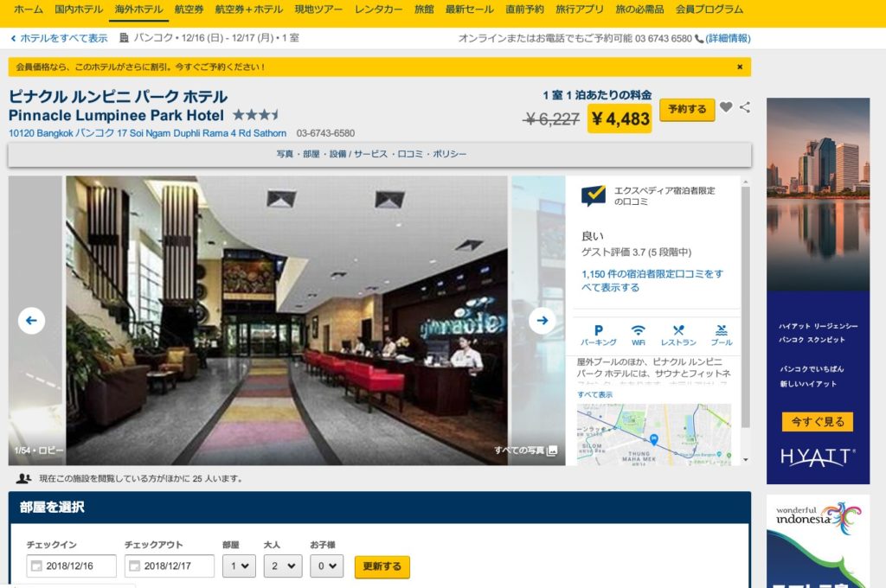Click the side panel scrollbar

745,307
